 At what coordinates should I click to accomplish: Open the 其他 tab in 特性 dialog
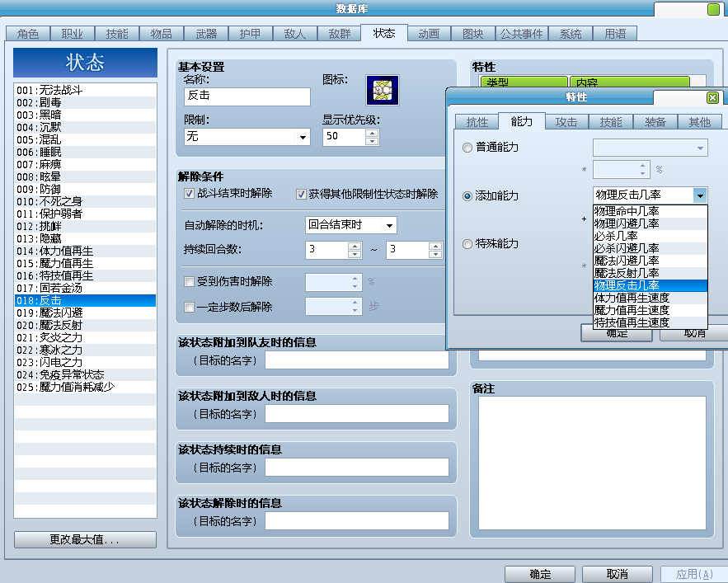tap(699, 122)
